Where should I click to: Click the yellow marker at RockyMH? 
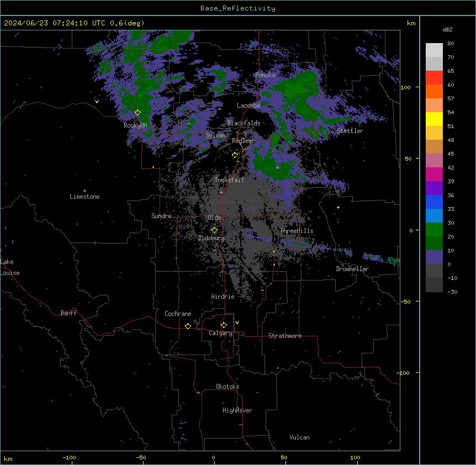[x=138, y=113]
